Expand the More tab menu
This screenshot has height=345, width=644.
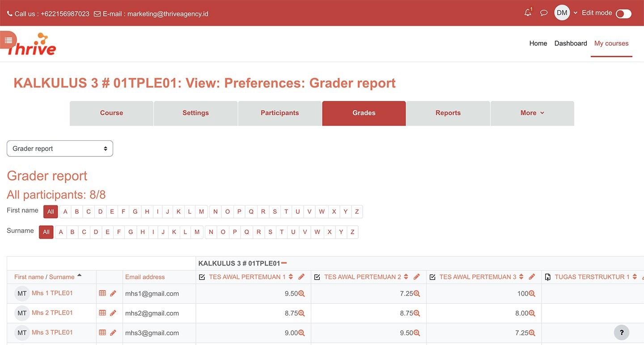coord(532,113)
